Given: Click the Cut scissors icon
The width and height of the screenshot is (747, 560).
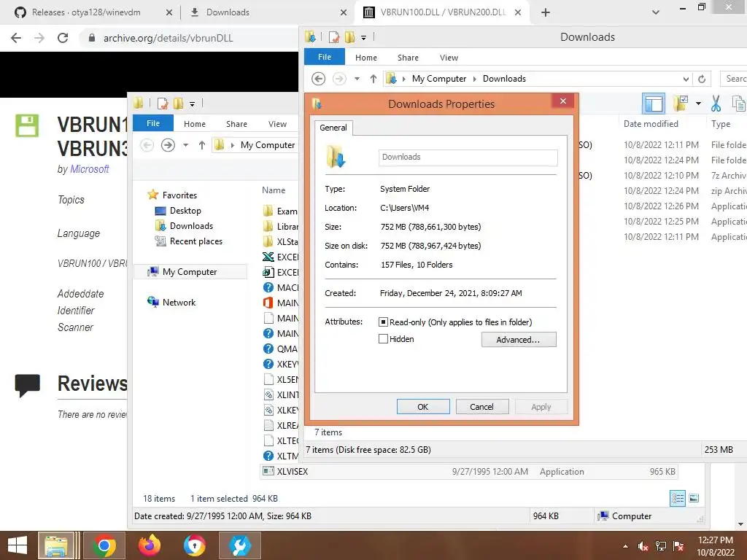Looking at the screenshot, I should [716, 104].
